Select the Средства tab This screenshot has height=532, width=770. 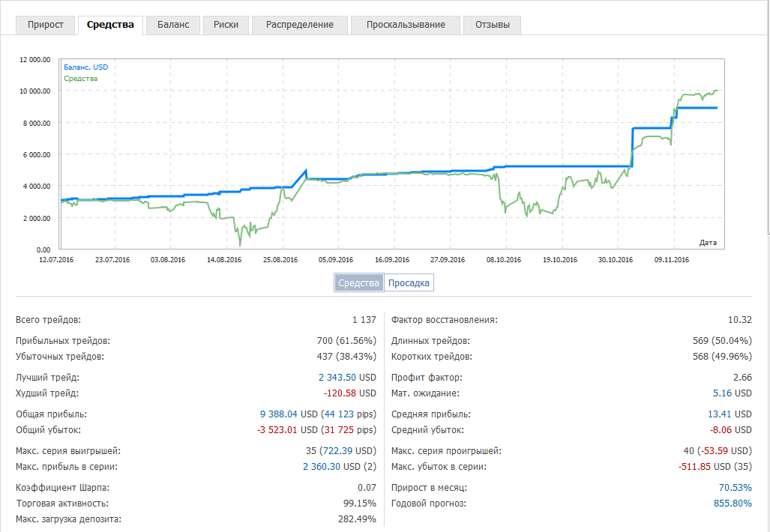tap(110, 25)
